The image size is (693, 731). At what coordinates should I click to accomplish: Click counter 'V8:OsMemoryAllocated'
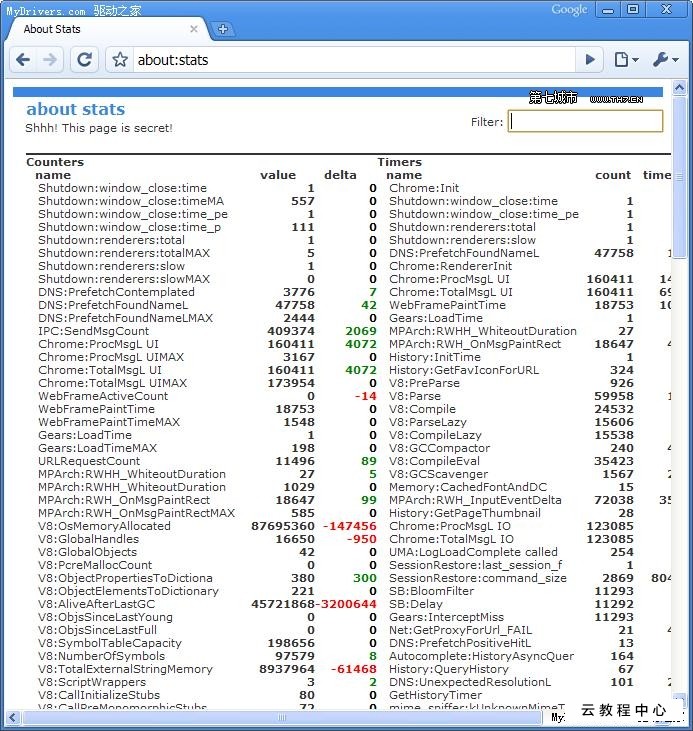pyautogui.click(x=104, y=526)
